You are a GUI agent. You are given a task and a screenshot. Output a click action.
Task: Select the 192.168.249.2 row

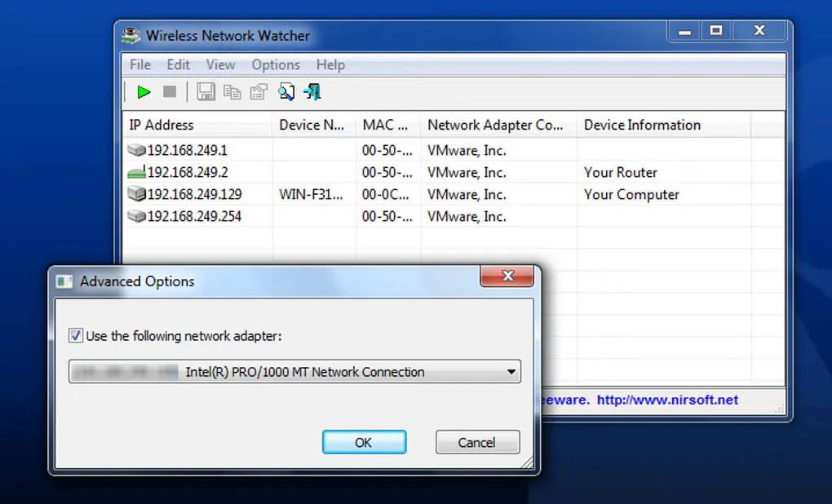454,172
